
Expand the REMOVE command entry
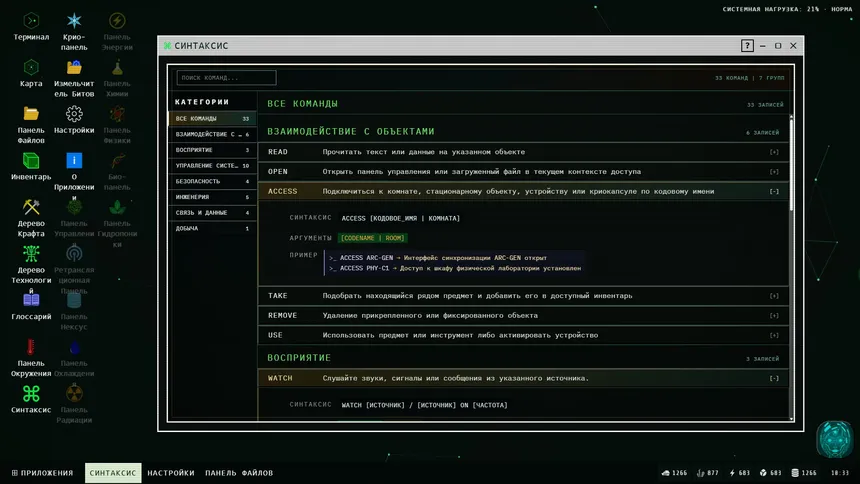point(523,316)
